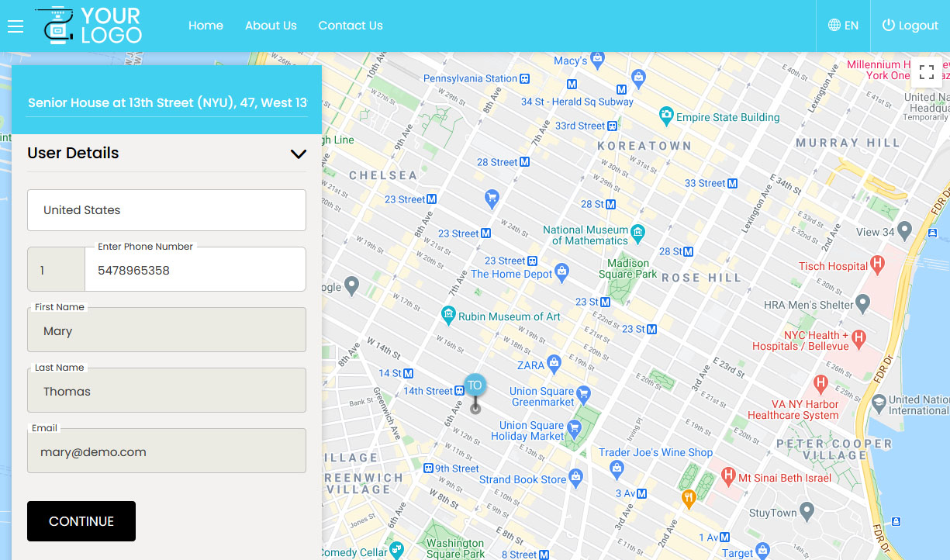Select VA NY Harbor Healthcare marker
The width and height of the screenshot is (950, 560).
click(820, 383)
